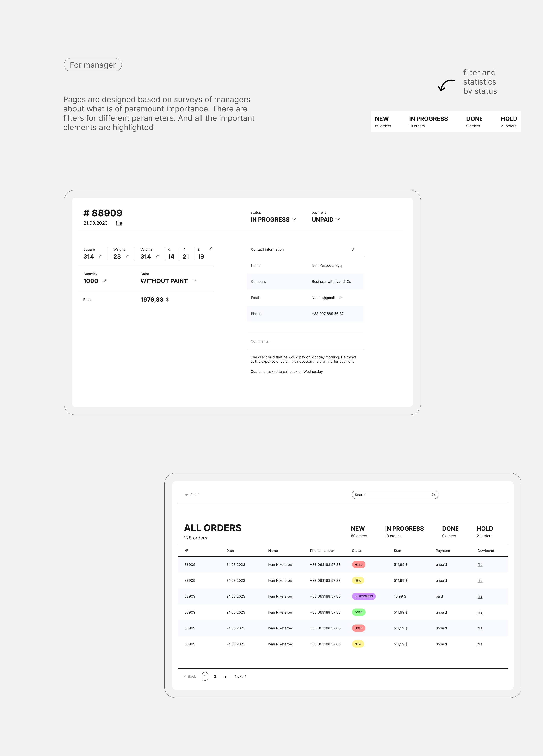Edit the XYZ dimensions via pencil icon

211,249
